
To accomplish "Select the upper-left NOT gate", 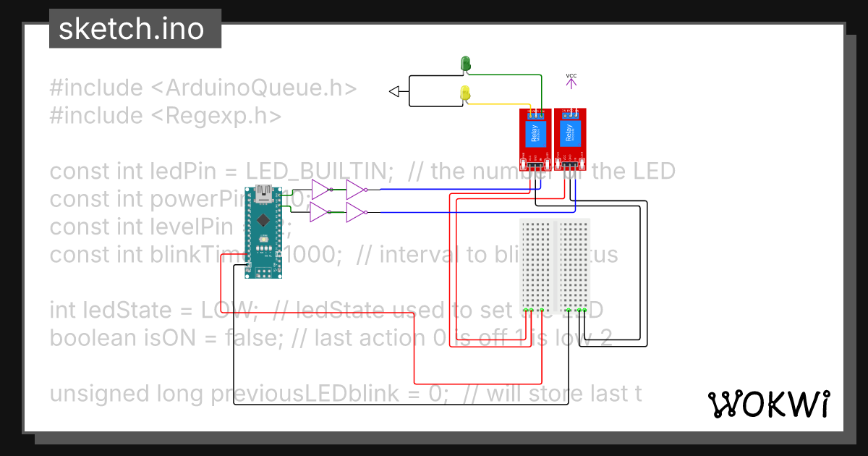I will [322, 190].
